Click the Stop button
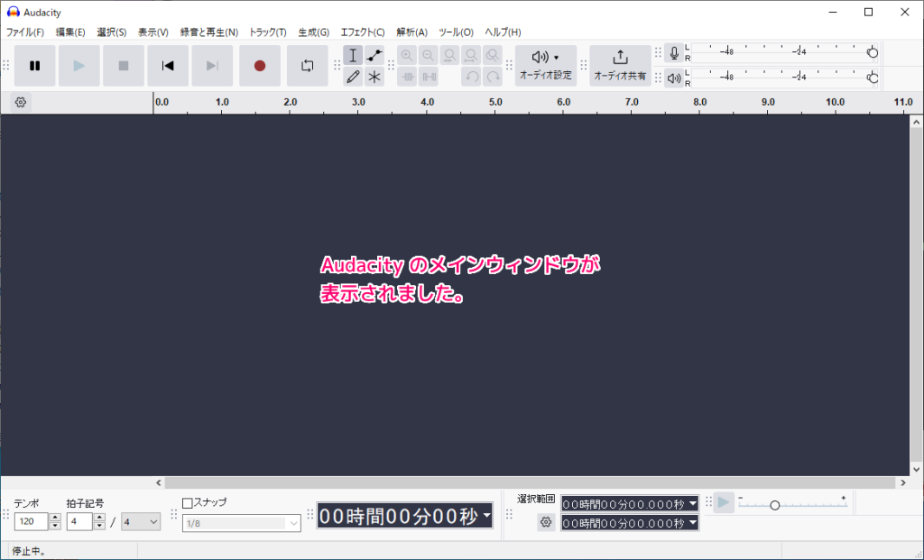This screenshot has width=924, height=560. pyautogui.click(x=123, y=66)
